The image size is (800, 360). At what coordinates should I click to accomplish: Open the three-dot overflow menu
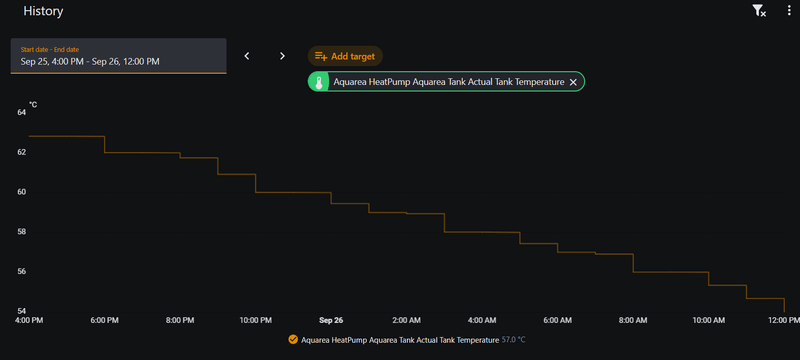789,11
